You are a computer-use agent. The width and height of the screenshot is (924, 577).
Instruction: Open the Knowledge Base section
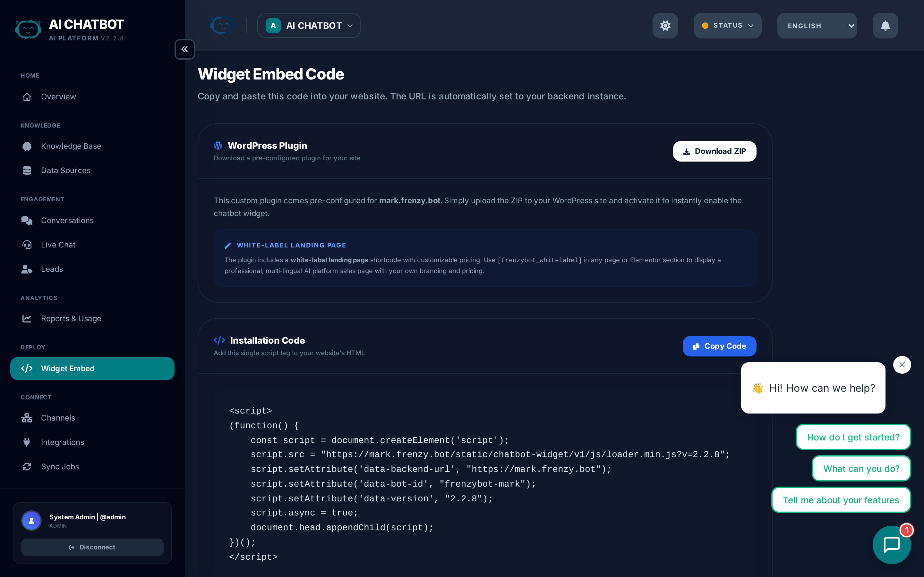coord(71,146)
